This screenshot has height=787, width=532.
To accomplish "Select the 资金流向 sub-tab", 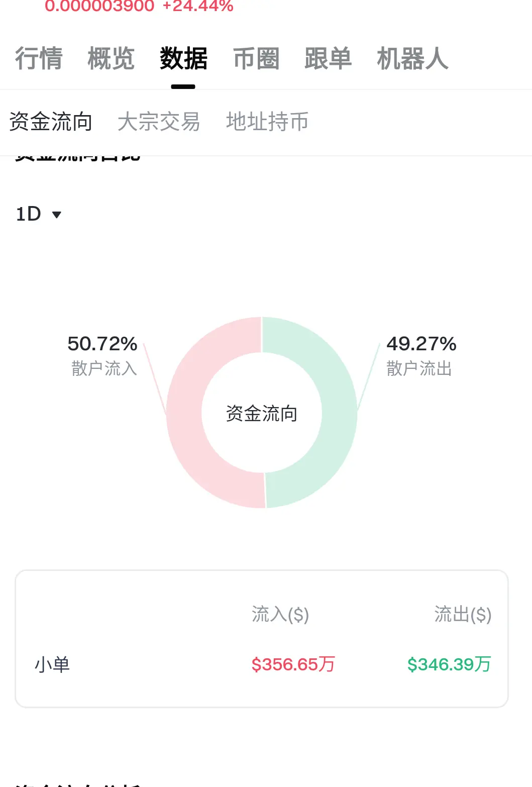I will [51, 122].
